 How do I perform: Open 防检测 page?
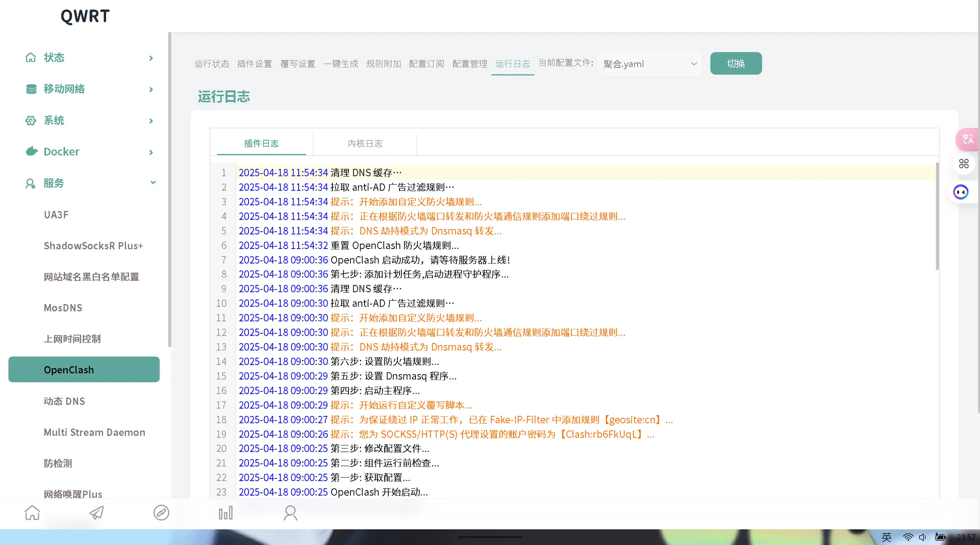[58, 463]
